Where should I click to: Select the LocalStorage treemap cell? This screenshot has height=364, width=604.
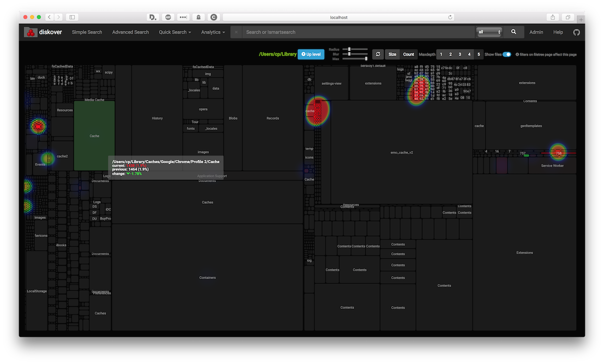click(36, 291)
